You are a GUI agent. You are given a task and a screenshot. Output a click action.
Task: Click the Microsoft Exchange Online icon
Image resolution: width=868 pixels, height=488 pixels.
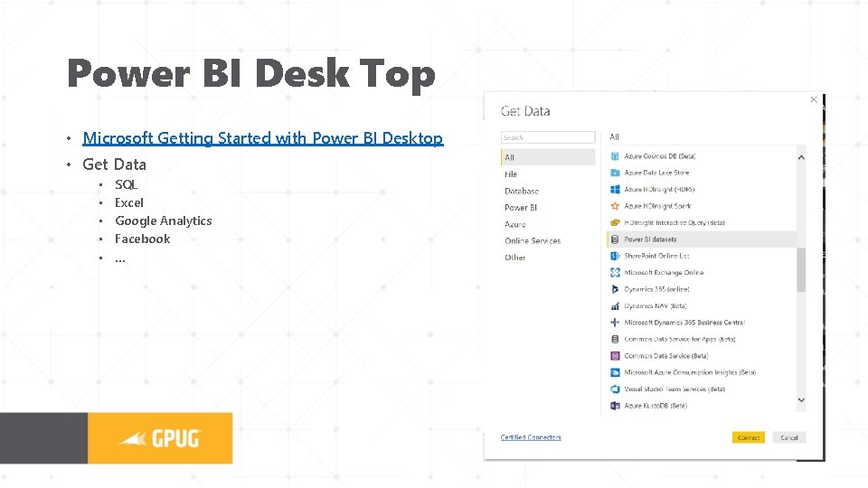615,272
